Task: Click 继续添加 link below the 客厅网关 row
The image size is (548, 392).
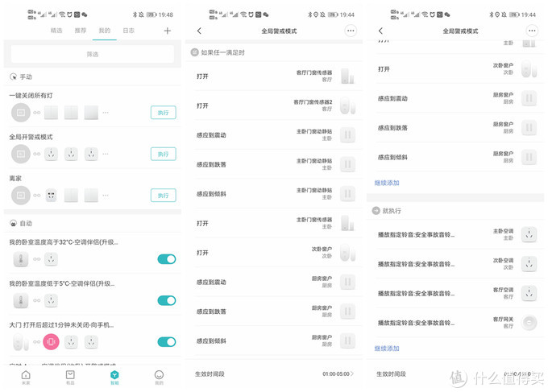Action: pos(387,349)
